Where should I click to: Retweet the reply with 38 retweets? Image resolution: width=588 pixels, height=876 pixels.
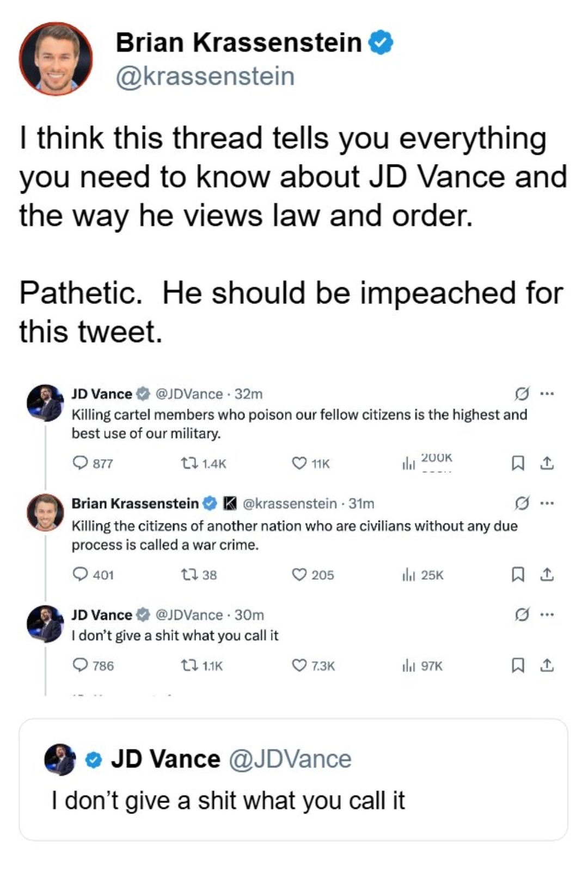coord(189,574)
